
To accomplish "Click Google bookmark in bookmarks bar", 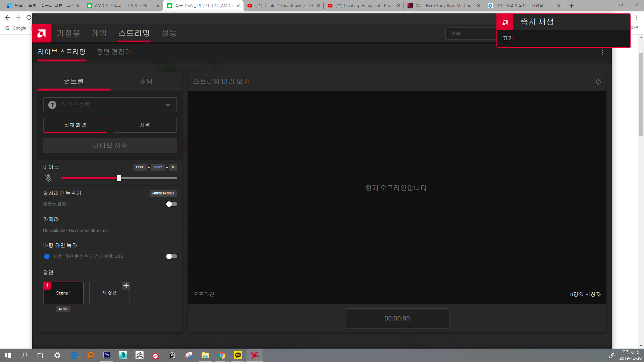I will point(16,28).
